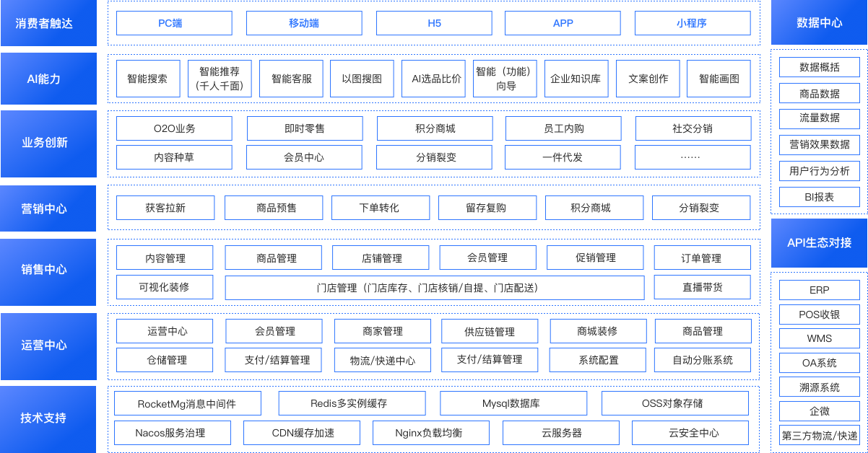Select the BI报表 item
The height and width of the screenshot is (453, 868).
(x=819, y=197)
